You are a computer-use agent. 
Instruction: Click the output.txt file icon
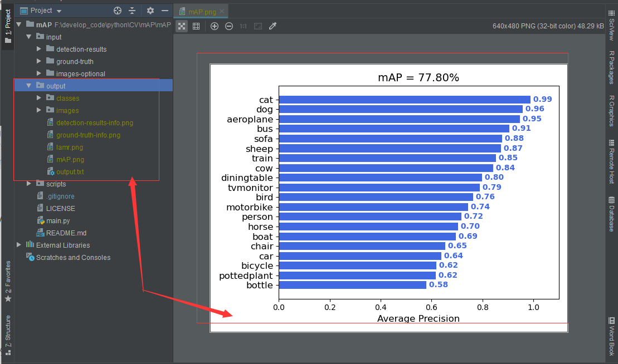51,171
